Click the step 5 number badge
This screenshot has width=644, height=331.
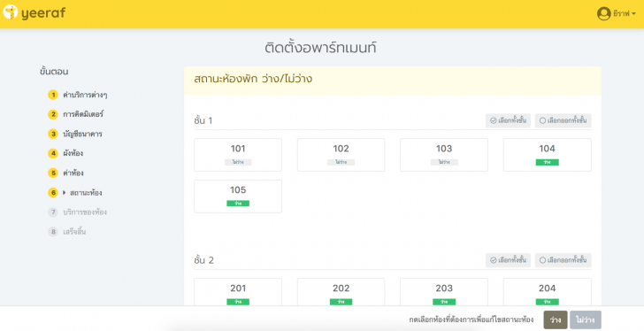click(53, 173)
